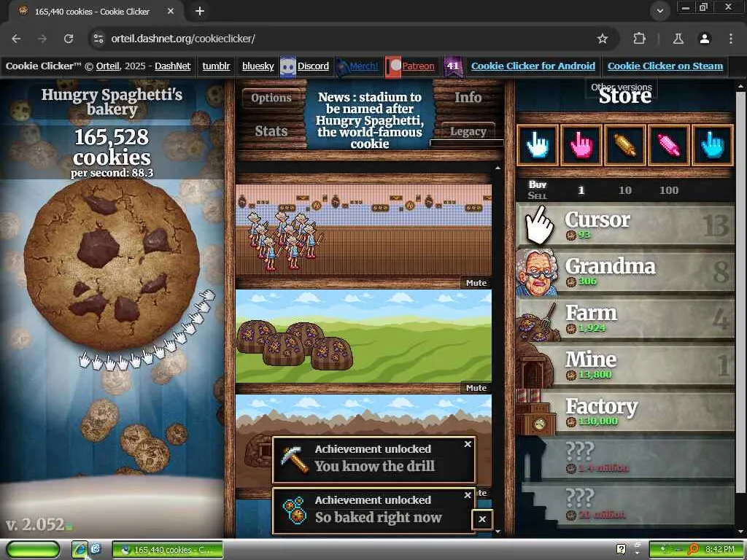Buy a Factory building
This screenshot has height=560, width=747.
tap(625, 411)
